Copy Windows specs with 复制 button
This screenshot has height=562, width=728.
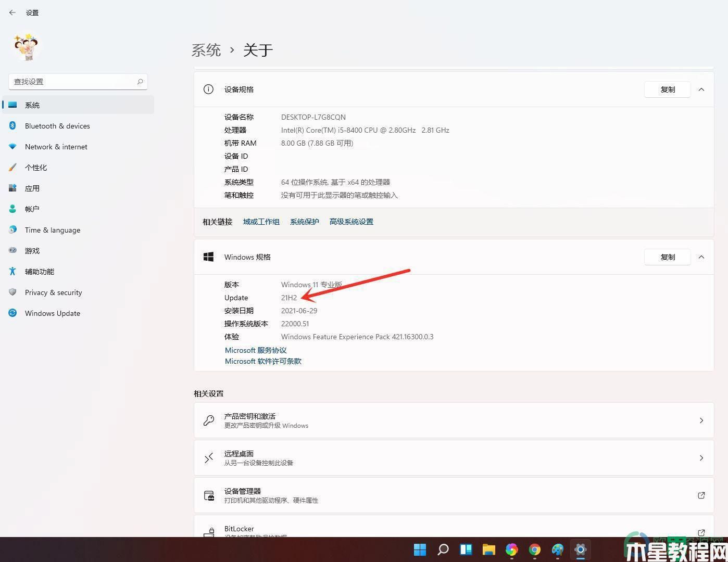coord(668,257)
